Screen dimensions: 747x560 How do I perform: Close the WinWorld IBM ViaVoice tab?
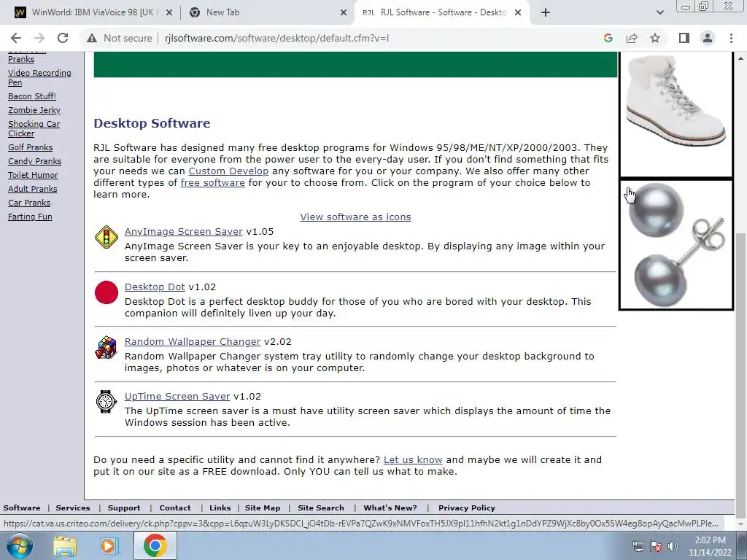(x=169, y=13)
